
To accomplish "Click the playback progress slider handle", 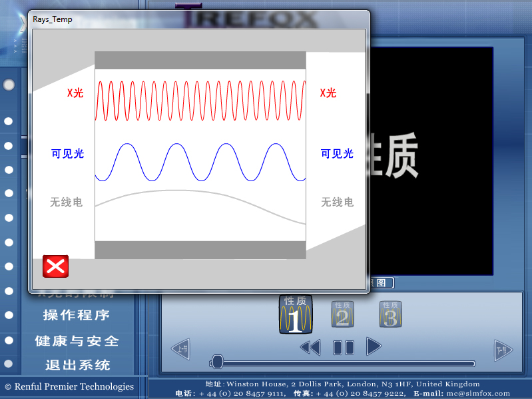I will pyautogui.click(x=216, y=362).
